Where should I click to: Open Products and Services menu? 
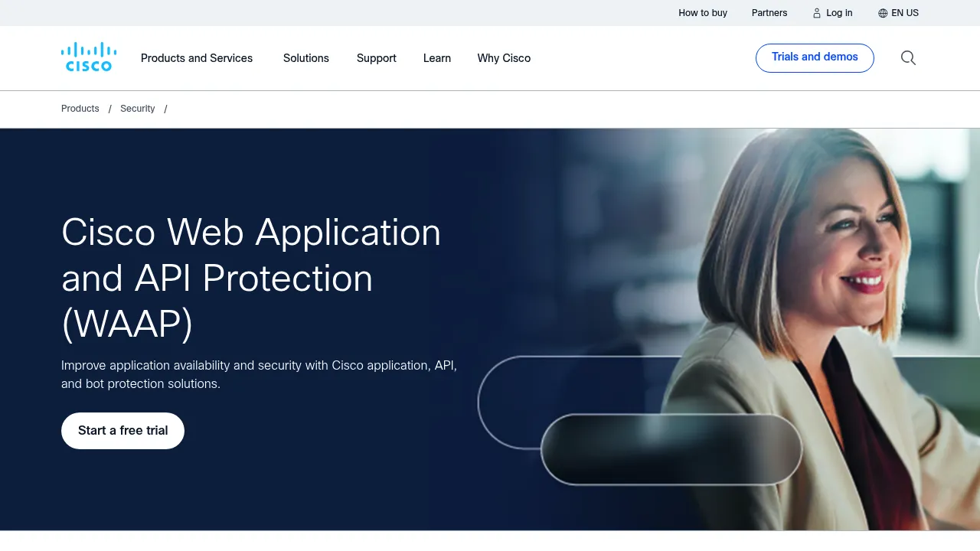tap(197, 58)
